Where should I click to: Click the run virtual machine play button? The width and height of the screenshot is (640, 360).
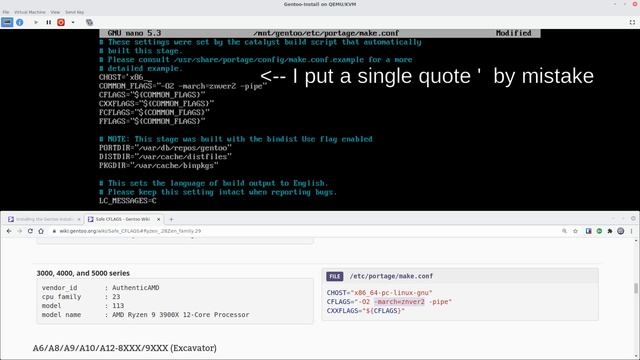(36, 22)
